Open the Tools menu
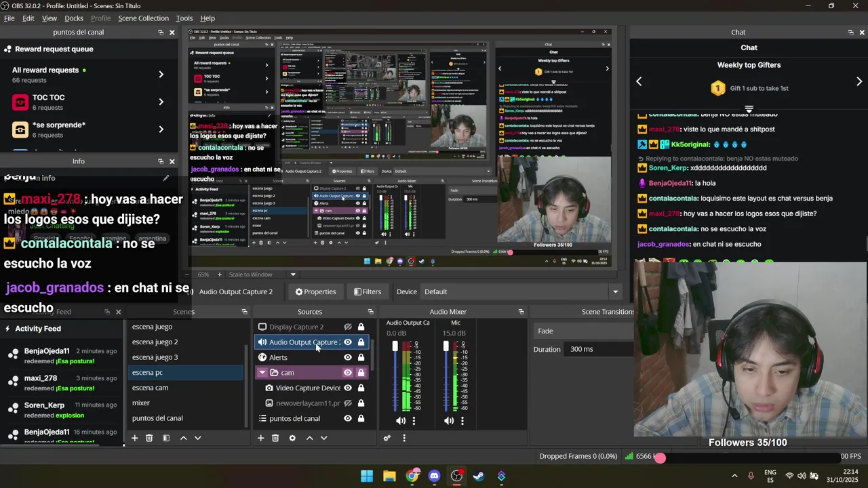The width and height of the screenshot is (868, 488). [184, 18]
